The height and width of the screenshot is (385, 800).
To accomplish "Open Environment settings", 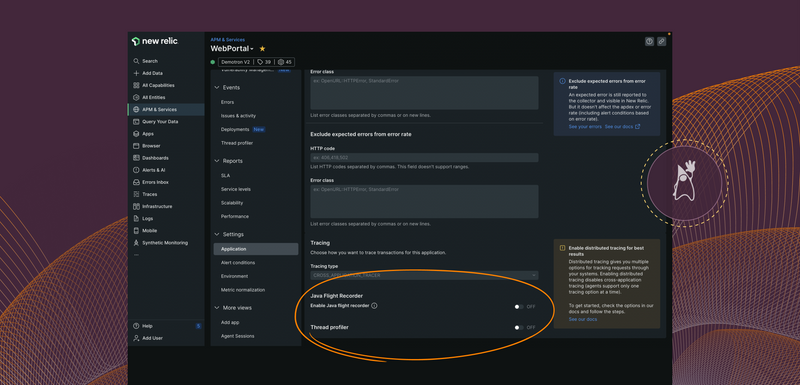I will (234, 276).
